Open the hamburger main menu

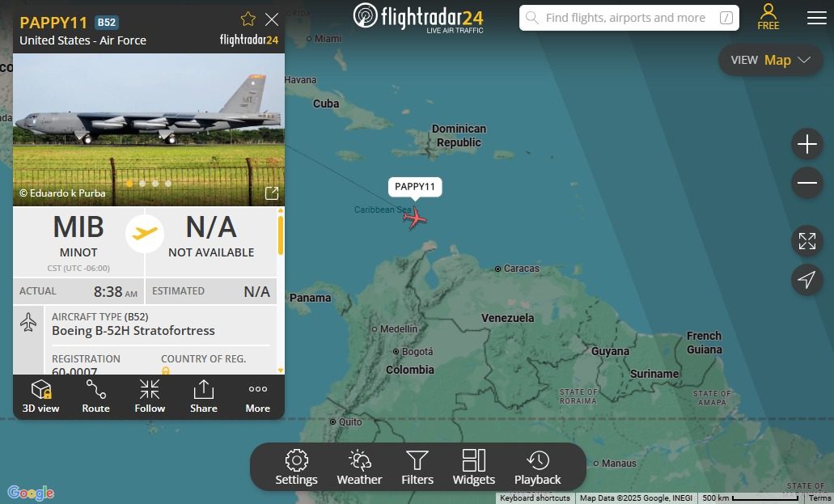click(x=816, y=18)
